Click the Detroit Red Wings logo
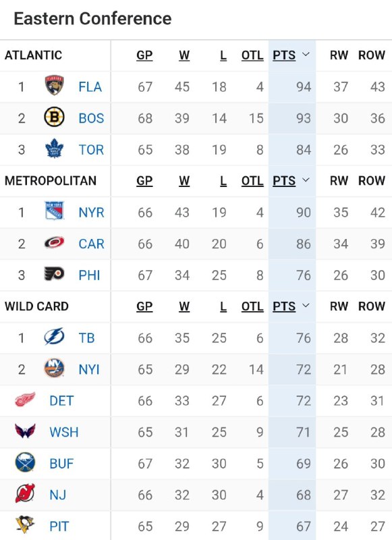 (25, 400)
